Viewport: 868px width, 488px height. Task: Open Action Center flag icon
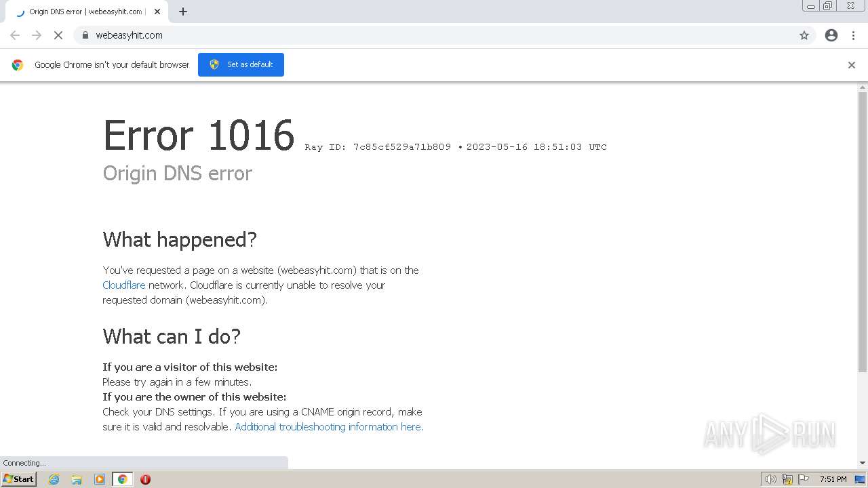(804, 479)
